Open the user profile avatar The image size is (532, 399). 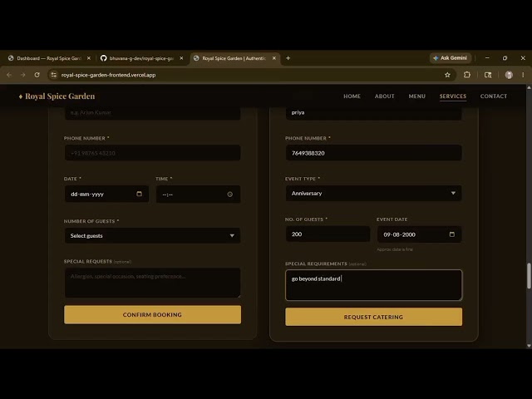point(509,75)
